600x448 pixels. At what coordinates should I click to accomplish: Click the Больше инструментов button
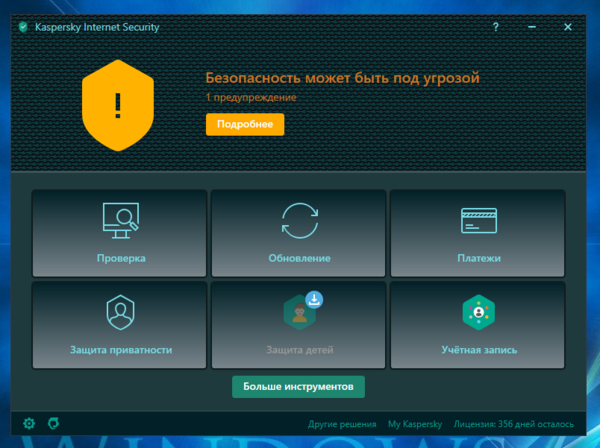298,387
